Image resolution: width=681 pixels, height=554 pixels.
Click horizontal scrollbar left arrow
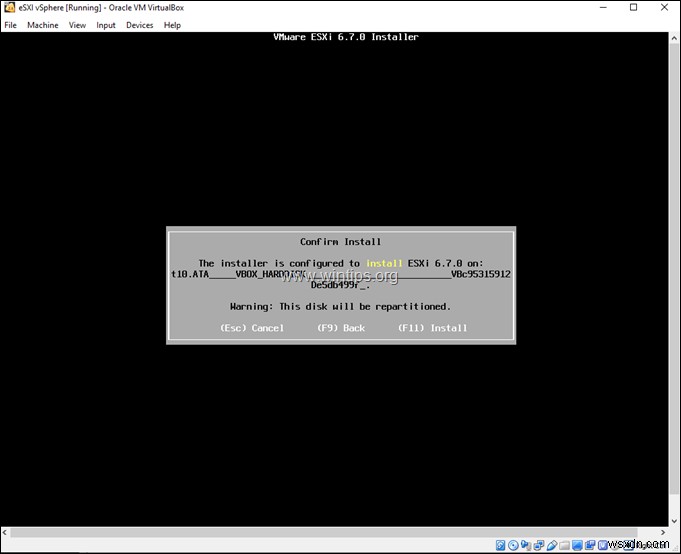click(5, 532)
